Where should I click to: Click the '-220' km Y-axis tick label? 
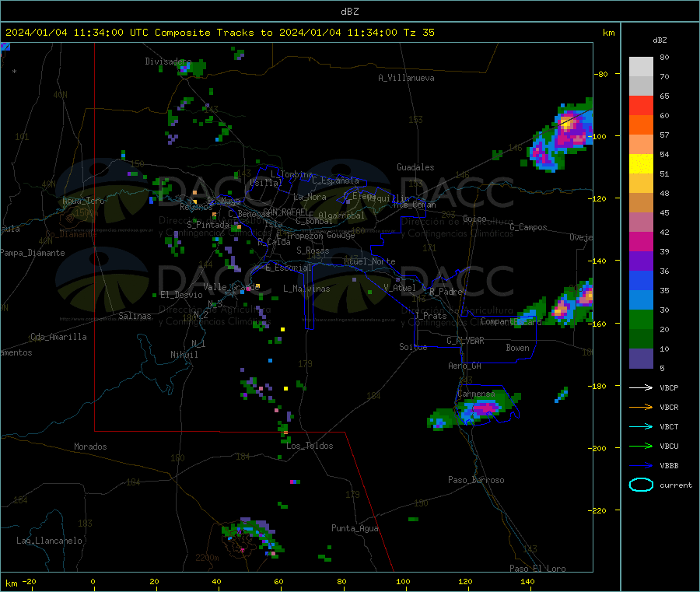(x=599, y=510)
